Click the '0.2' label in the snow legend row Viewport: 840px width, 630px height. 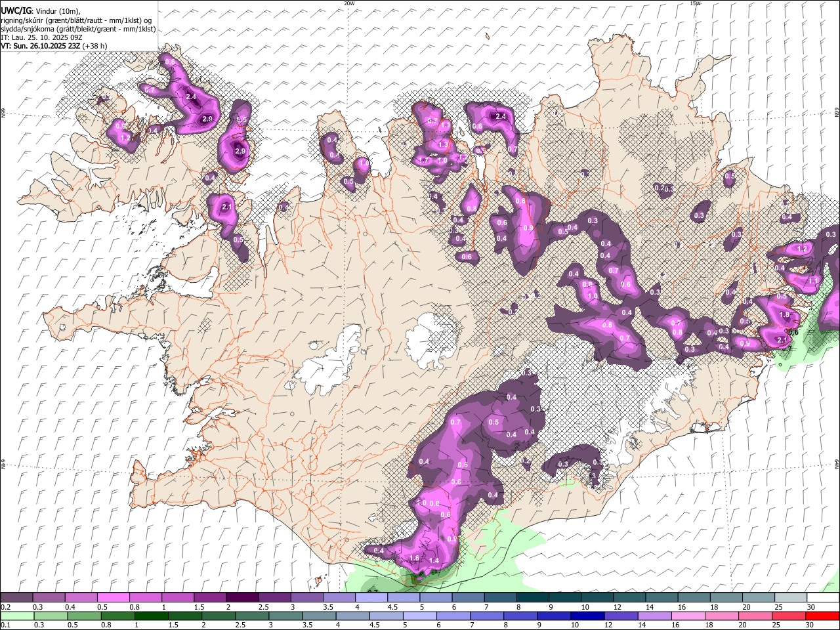tap(5, 607)
